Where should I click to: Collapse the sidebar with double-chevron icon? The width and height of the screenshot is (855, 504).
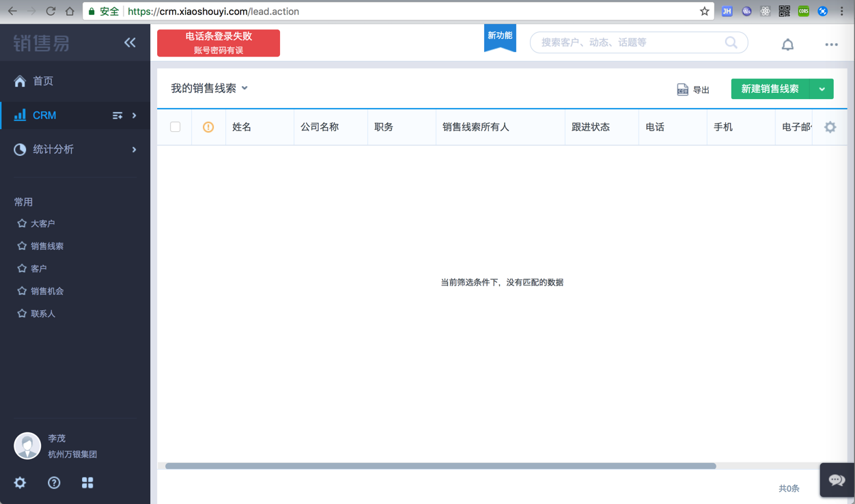[x=130, y=42]
